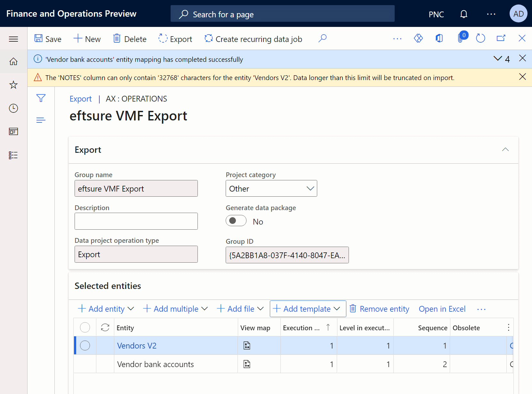Click Export in the action pane
Viewport: 532px width, 394px height.
175,39
